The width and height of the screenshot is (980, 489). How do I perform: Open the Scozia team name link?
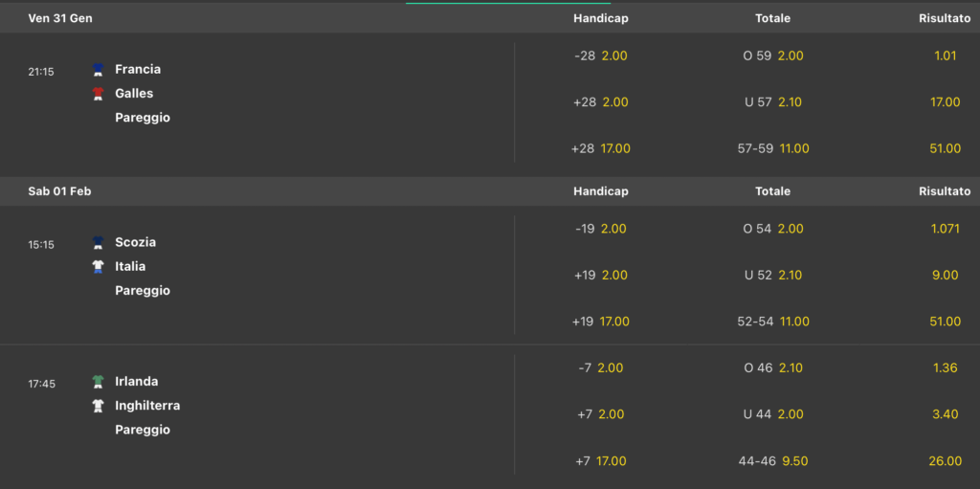point(135,242)
